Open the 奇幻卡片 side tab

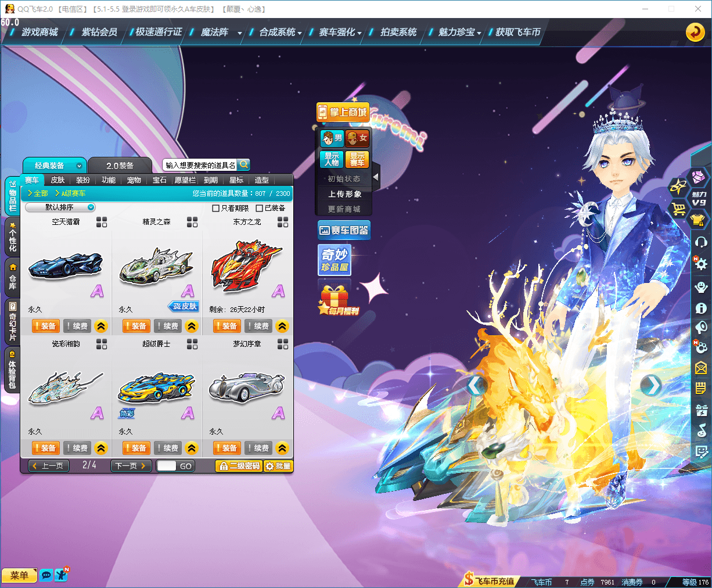pos(12,321)
